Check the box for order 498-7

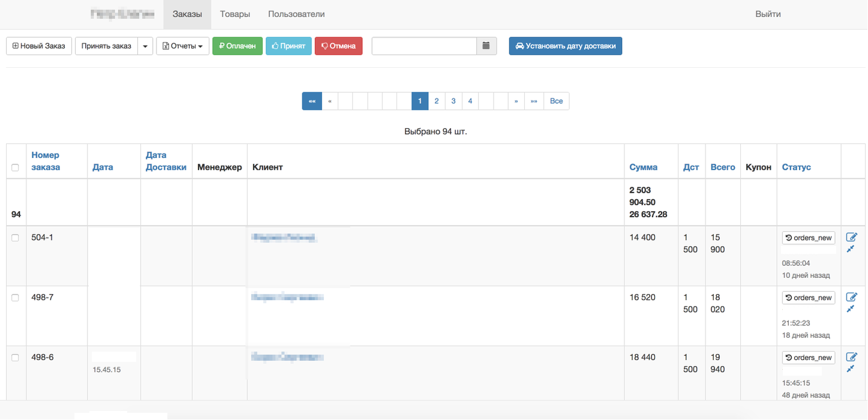click(16, 298)
